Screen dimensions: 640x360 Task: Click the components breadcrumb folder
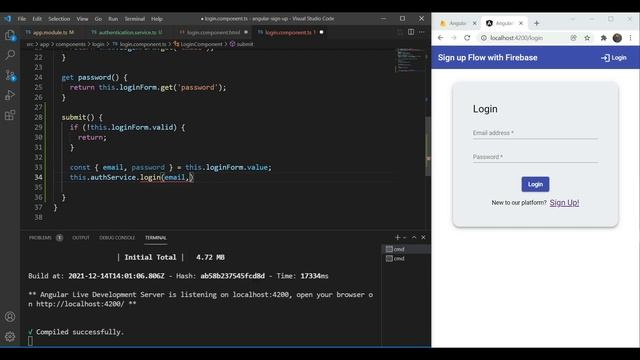[71, 44]
